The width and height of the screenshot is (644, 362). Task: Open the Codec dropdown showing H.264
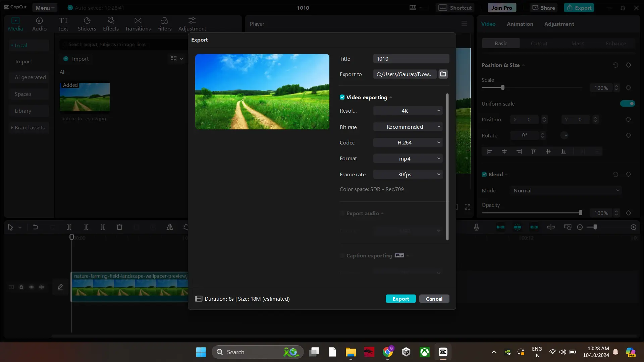tap(408, 142)
